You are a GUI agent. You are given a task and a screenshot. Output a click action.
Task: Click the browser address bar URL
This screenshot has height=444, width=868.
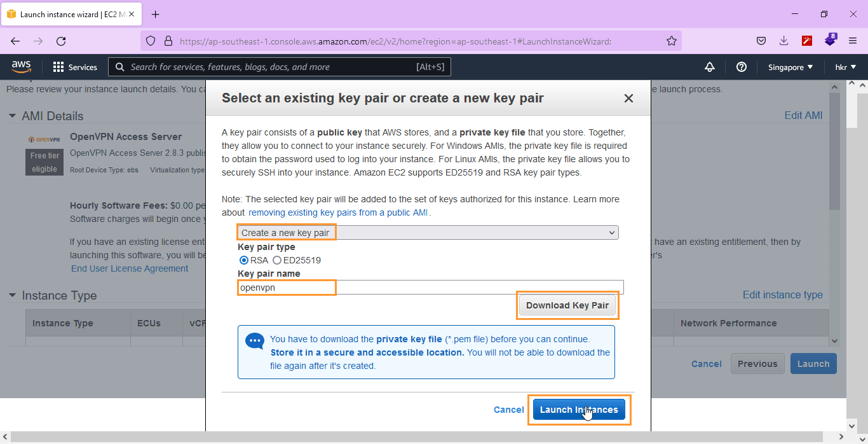[x=395, y=41]
